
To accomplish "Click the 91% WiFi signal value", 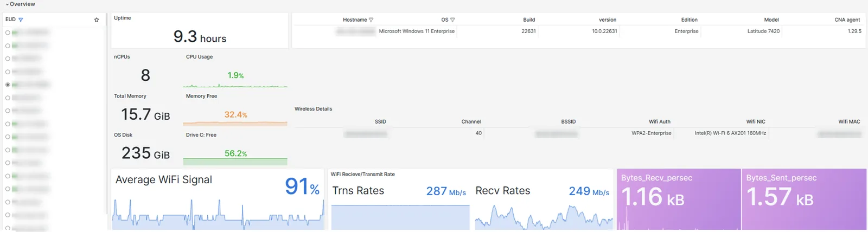I will (x=302, y=187).
